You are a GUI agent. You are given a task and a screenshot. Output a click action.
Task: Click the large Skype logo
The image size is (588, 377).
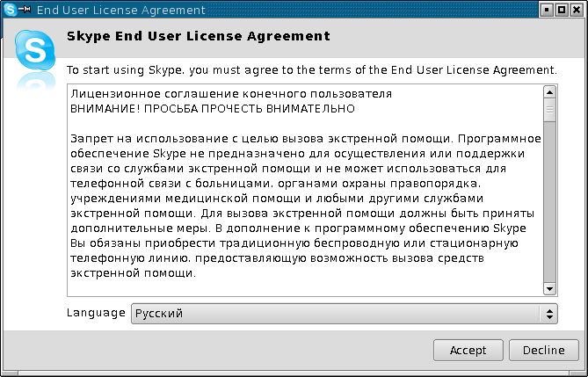(x=35, y=50)
